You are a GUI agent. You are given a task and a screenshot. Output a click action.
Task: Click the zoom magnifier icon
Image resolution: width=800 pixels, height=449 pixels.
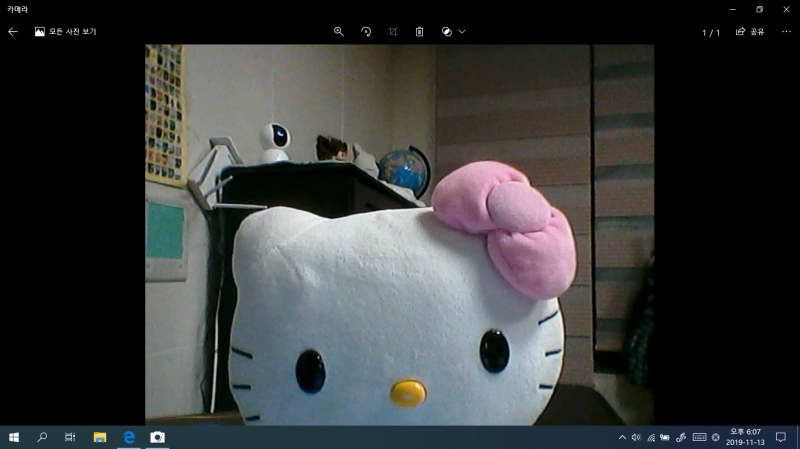coord(339,32)
